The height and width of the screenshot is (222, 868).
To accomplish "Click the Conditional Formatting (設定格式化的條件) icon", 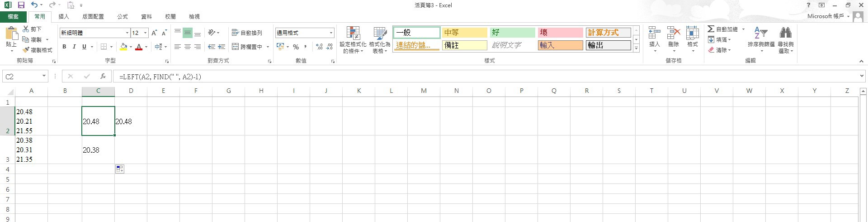I will click(x=353, y=33).
